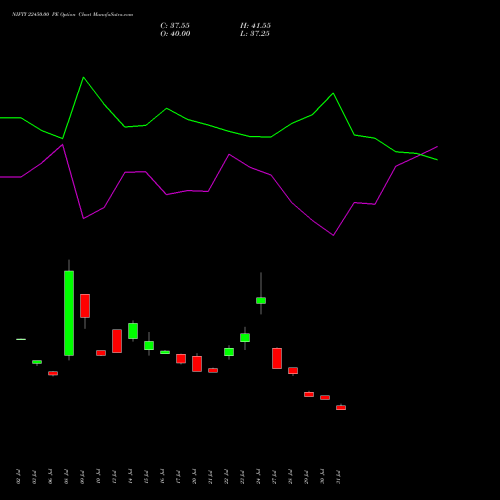Select the open value O: 40.00
The height and width of the screenshot is (500, 500).
tap(175, 34)
